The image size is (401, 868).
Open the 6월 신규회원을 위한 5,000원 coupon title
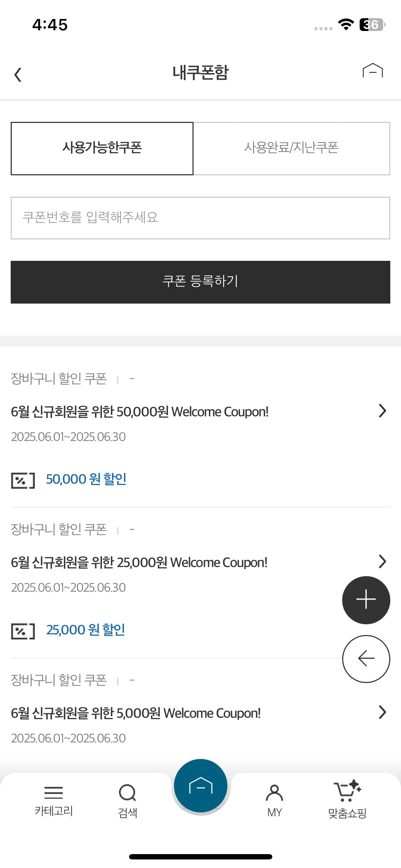click(x=136, y=713)
